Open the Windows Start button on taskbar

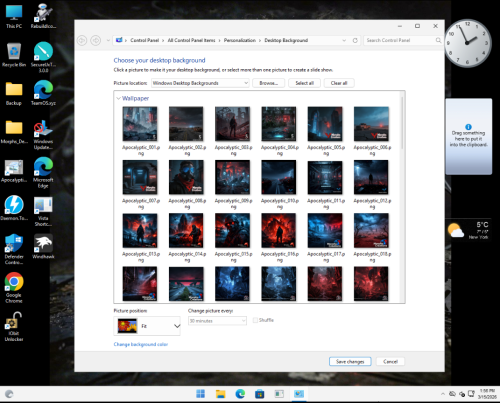tap(201, 394)
